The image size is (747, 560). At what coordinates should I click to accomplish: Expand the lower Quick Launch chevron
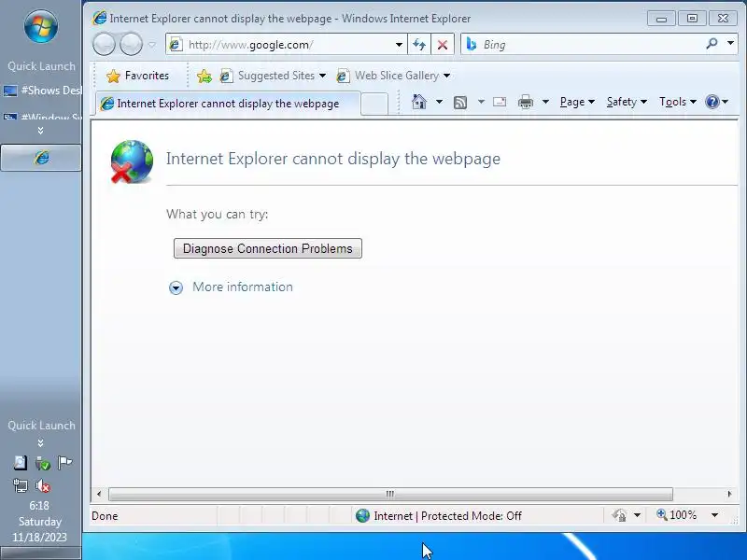click(x=40, y=442)
